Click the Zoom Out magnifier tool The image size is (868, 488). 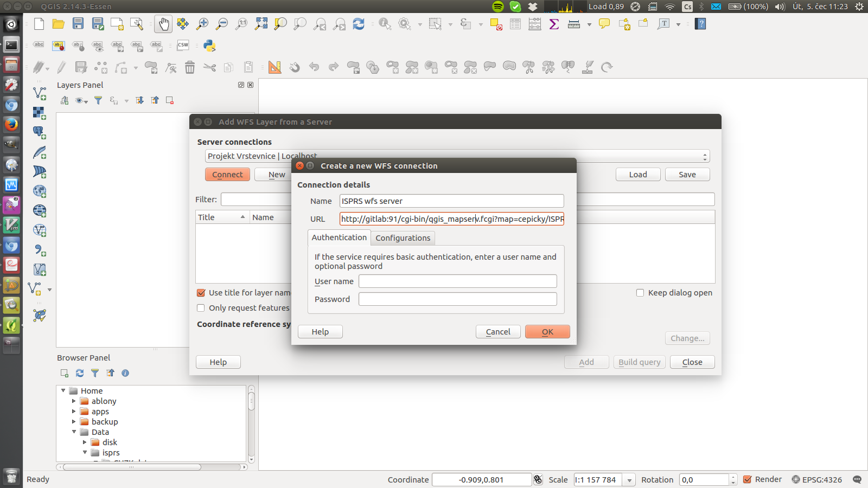222,23
